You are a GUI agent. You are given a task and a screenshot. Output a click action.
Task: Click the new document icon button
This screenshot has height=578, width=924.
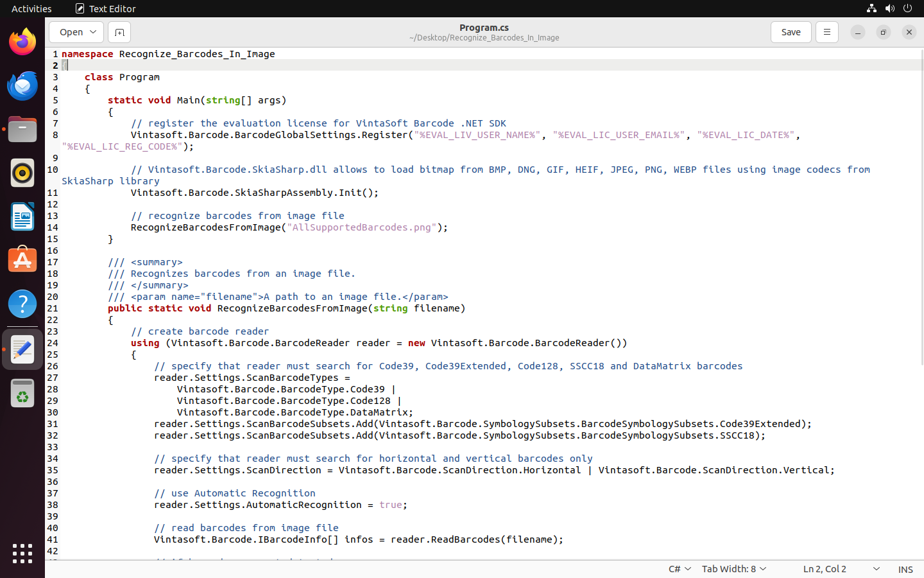point(119,32)
